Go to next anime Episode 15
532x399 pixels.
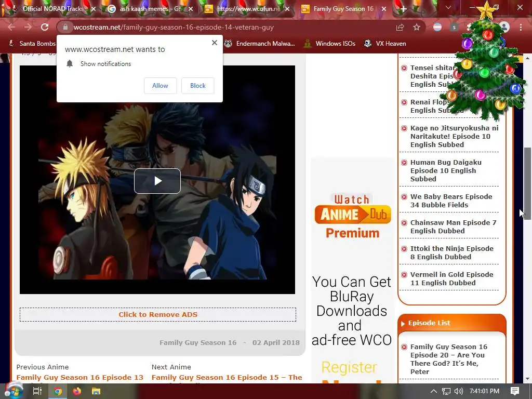point(227,378)
